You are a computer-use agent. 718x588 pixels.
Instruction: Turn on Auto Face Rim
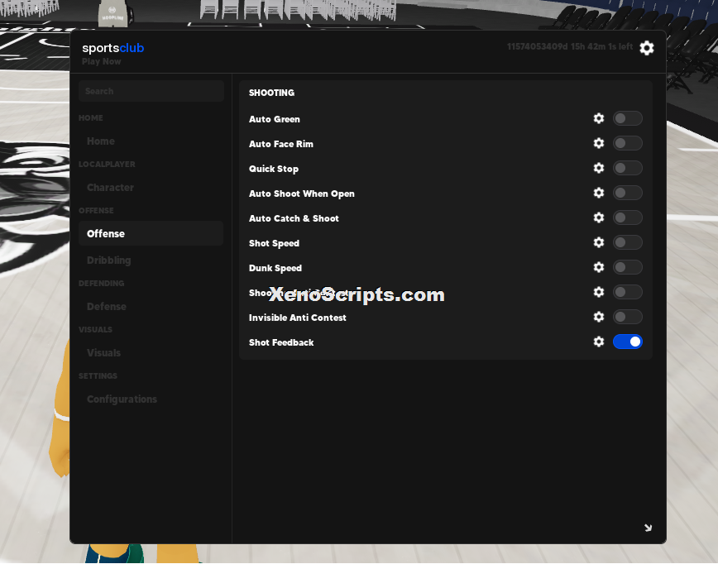click(x=627, y=143)
